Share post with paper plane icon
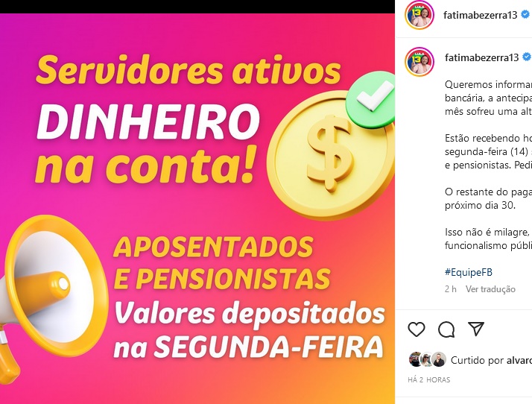Screen dimensions: 532x404 [x=475, y=329]
